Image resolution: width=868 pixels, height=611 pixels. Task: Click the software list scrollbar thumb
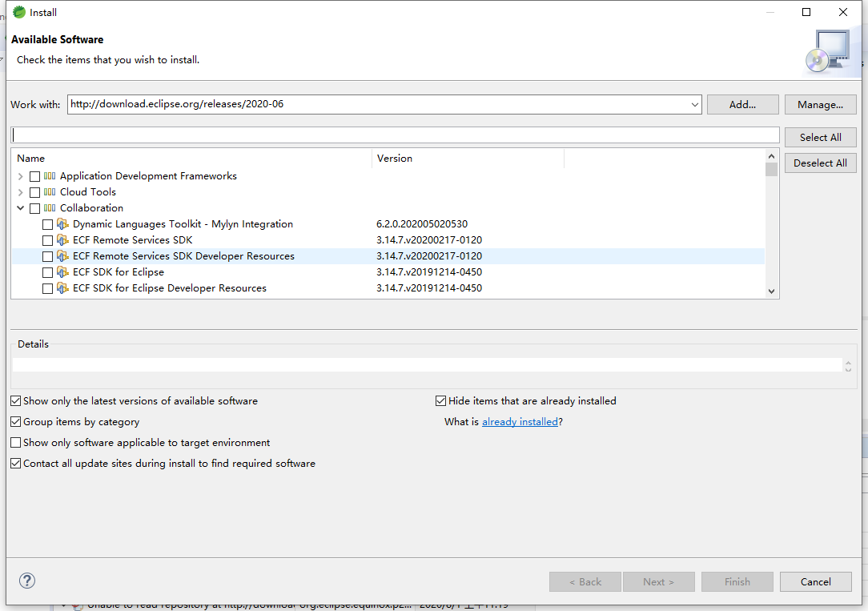(x=771, y=169)
